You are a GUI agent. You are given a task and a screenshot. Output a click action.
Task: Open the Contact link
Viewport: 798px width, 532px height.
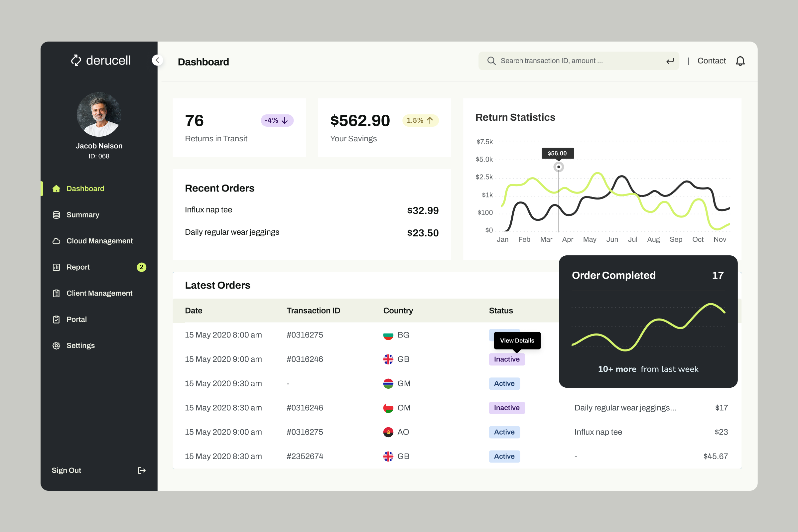click(x=712, y=61)
